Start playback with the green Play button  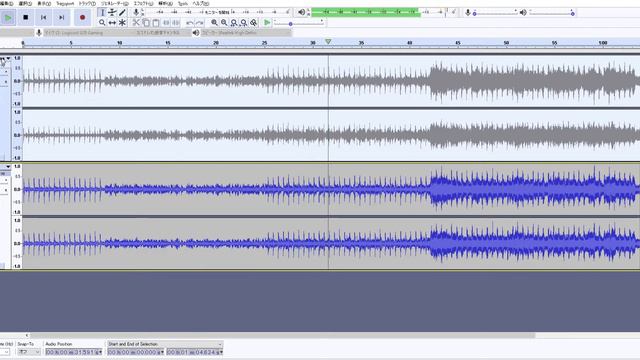point(8,18)
